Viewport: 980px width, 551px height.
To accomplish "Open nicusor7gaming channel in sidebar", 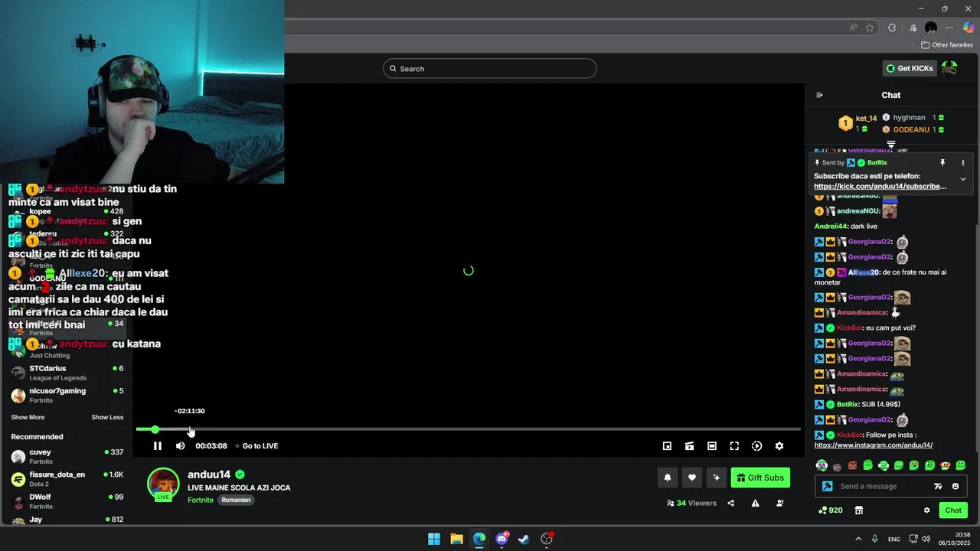I will pos(67,395).
